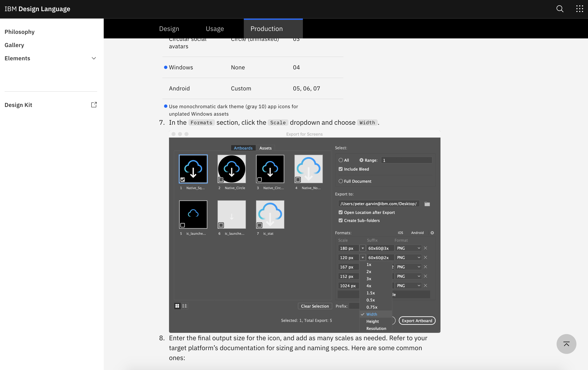Open PNG format dropdown in 60x60@3x row
588x370 pixels.
tap(408, 248)
